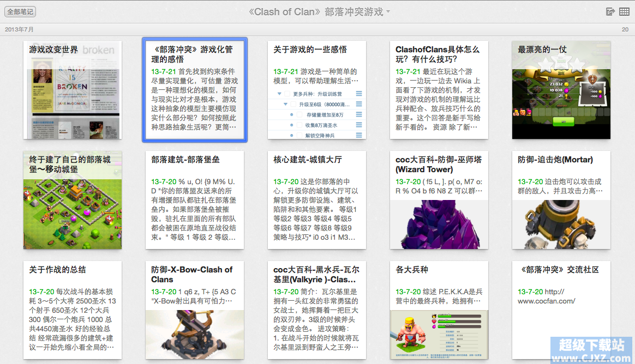Click list icon beside 更多兵种 row

pyautogui.click(x=359, y=94)
